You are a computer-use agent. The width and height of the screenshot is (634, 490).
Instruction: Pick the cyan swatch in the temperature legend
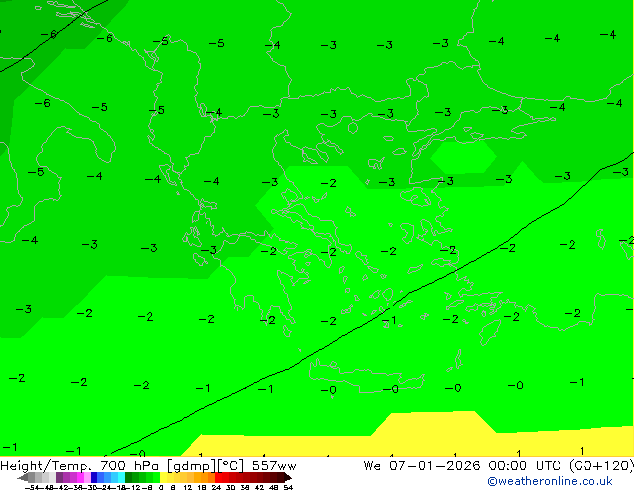pyautogui.click(x=121, y=477)
